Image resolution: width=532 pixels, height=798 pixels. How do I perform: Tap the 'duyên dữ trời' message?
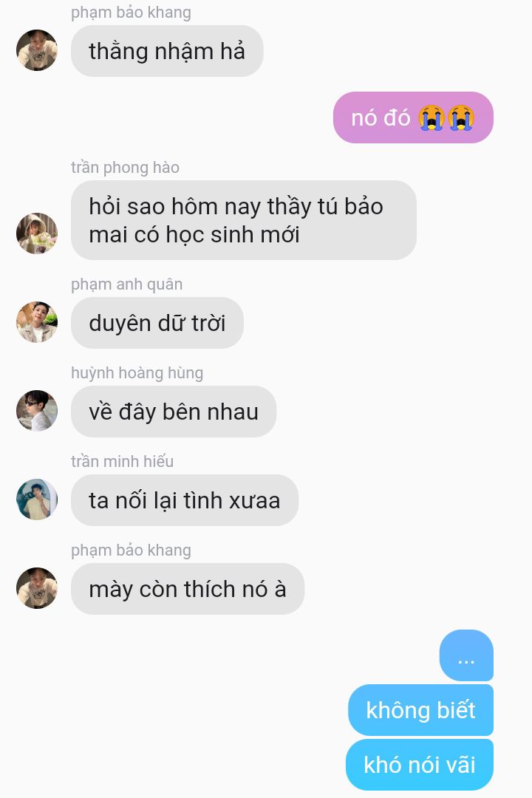click(157, 323)
